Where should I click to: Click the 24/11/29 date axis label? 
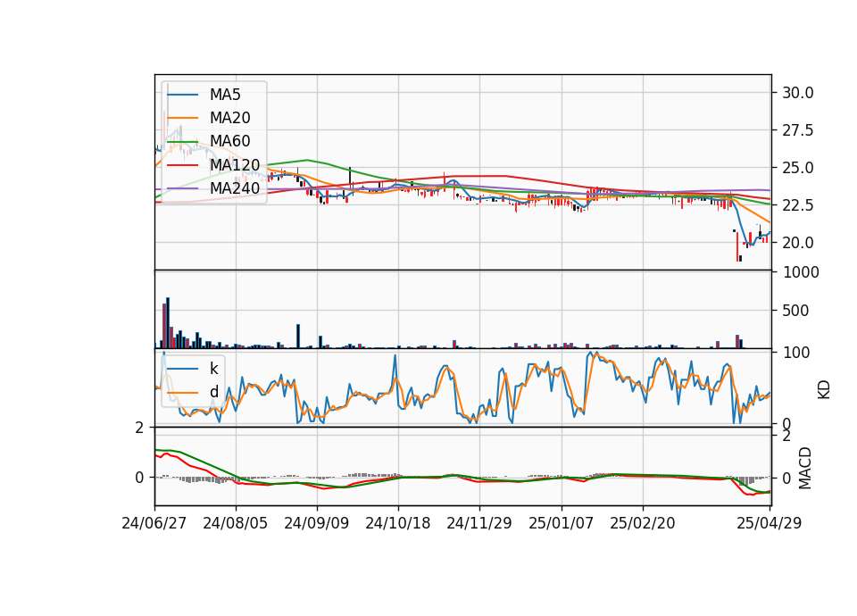point(479,523)
